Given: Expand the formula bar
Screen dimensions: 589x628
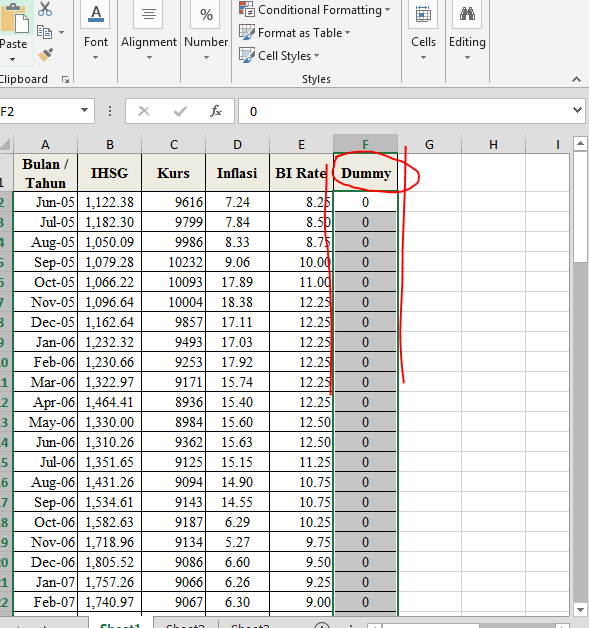Looking at the screenshot, I should 577,110.
